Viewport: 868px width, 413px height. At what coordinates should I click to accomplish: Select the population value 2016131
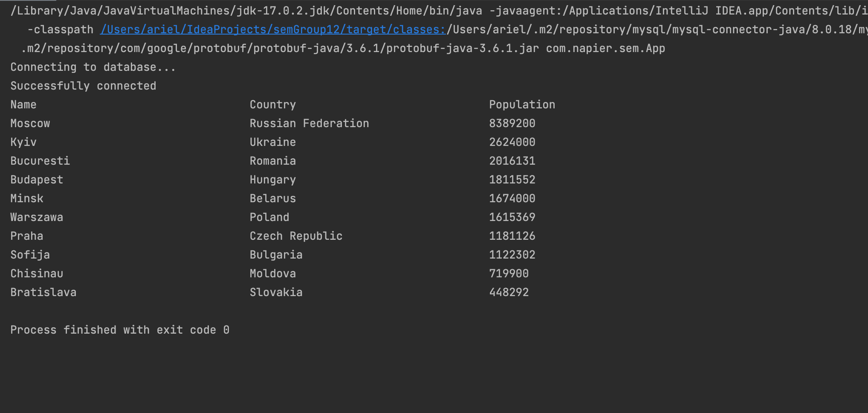(512, 161)
